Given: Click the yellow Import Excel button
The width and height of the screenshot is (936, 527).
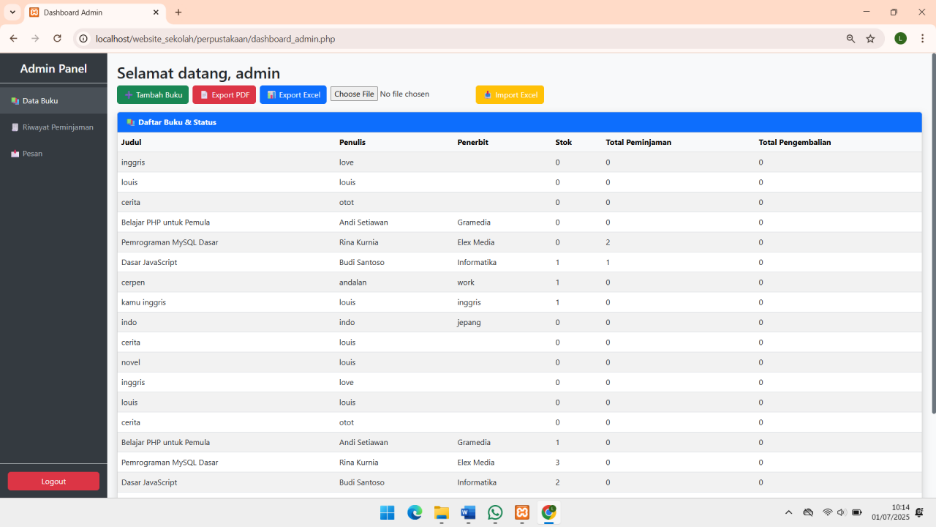Looking at the screenshot, I should coord(510,95).
